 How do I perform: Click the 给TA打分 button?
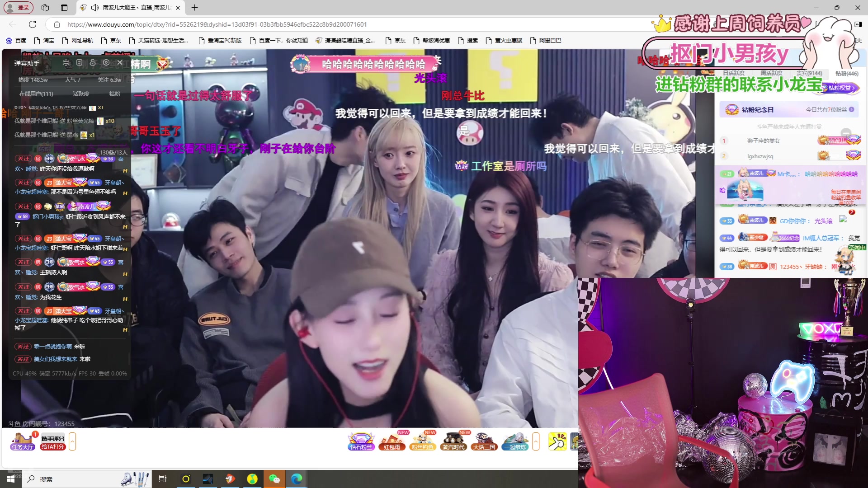53,446
